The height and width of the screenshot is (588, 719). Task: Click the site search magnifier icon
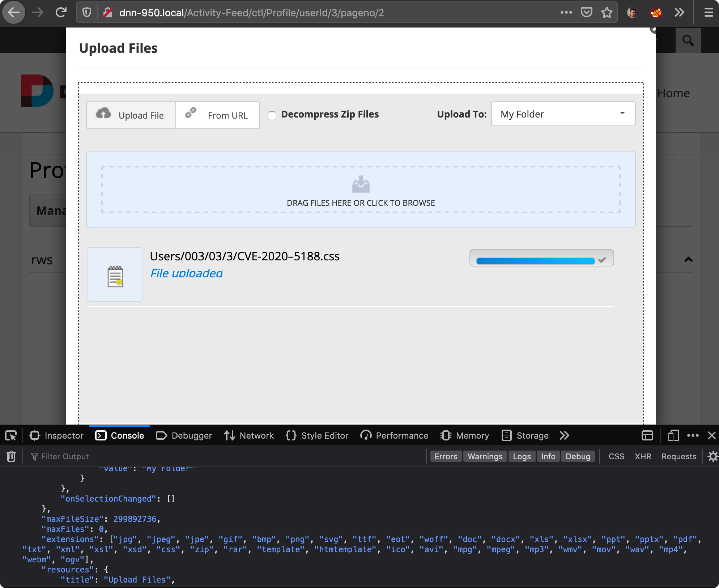(688, 41)
